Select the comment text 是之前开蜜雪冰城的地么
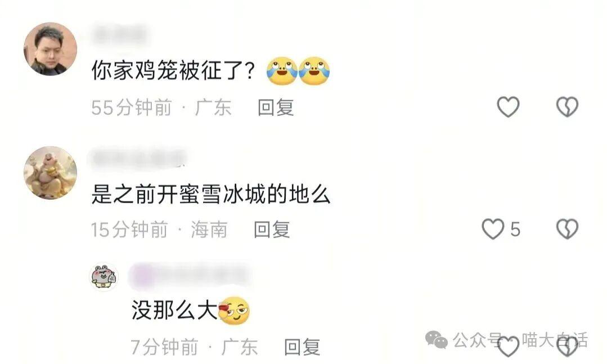This screenshot has width=607, height=364. pyautogui.click(x=211, y=194)
